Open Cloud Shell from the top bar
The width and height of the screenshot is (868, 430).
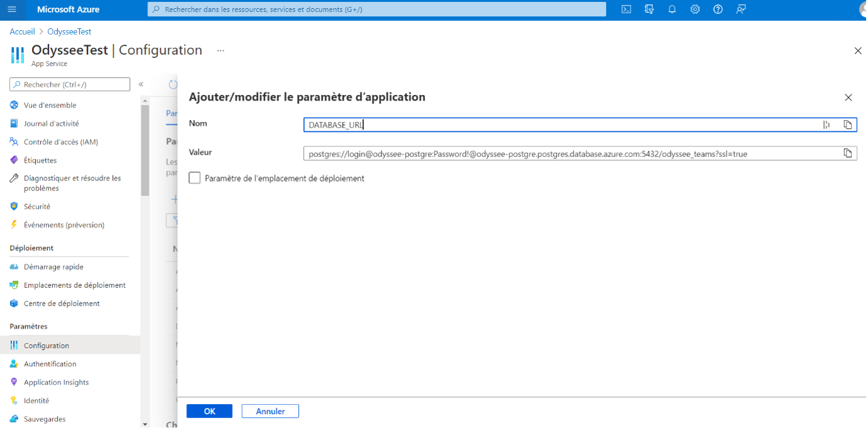(626, 9)
